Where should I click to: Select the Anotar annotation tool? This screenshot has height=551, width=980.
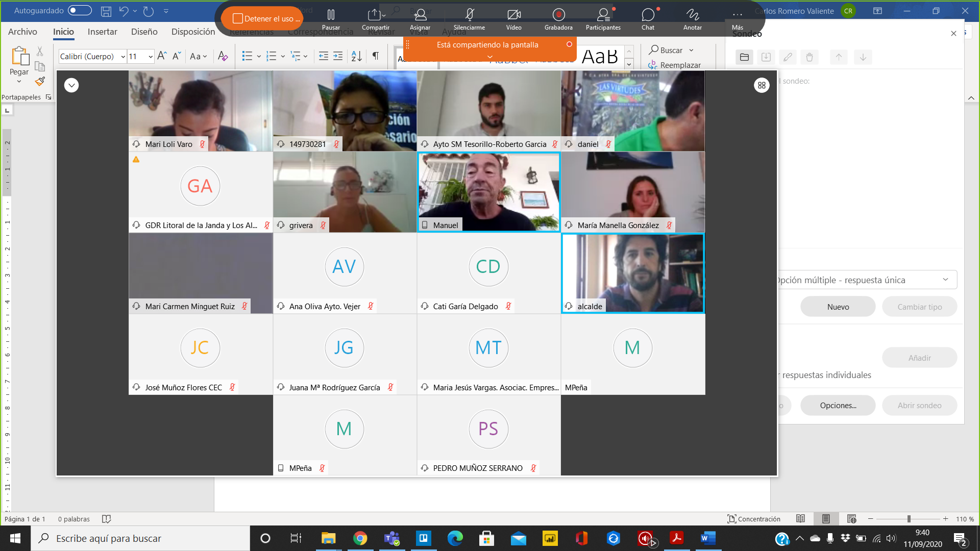click(693, 19)
